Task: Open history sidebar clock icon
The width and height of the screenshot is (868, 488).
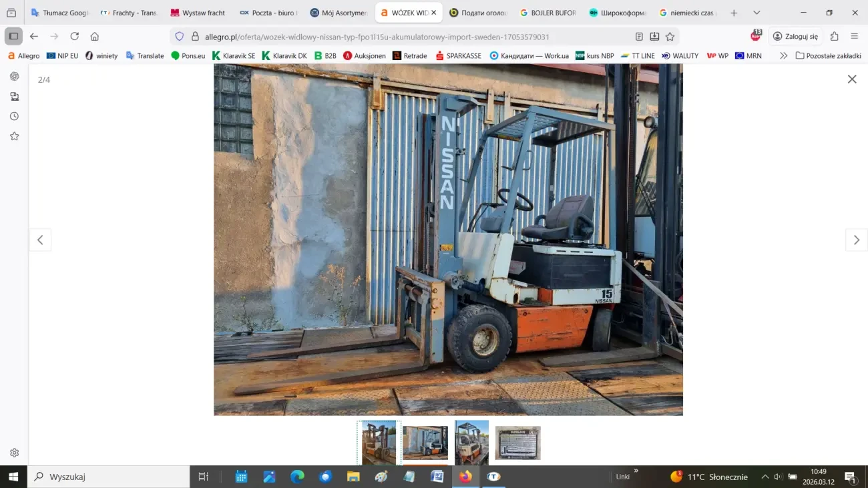Action: (14, 116)
